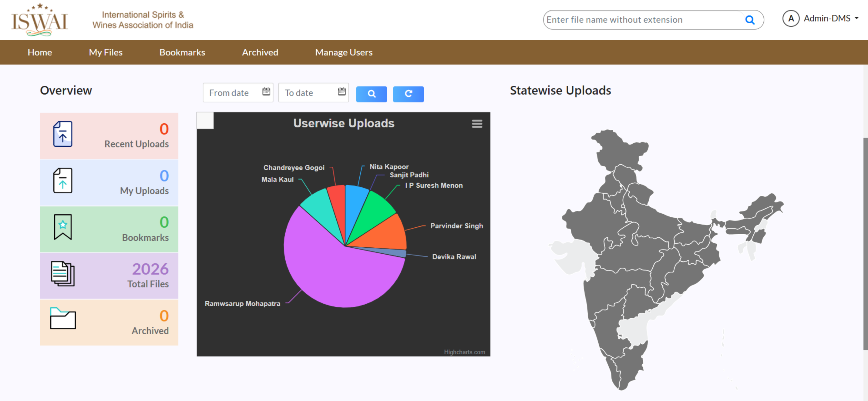Viewport: 868px width, 401px height.
Task: Open the Archived overview card label
Action: [150, 331]
